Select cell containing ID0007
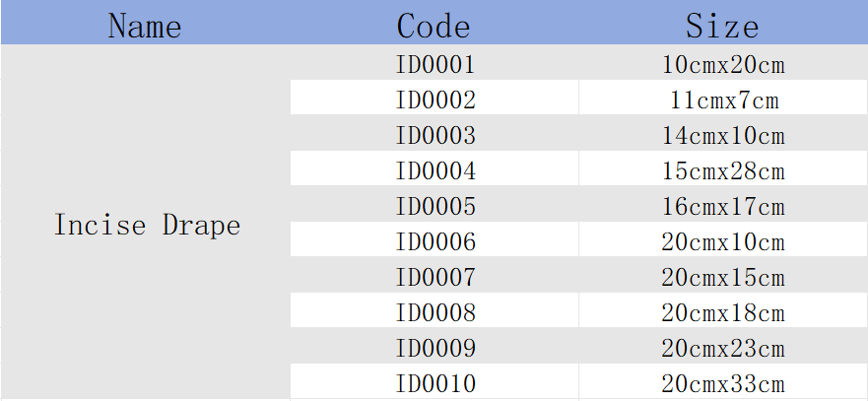The image size is (868, 401). [x=434, y=275]
